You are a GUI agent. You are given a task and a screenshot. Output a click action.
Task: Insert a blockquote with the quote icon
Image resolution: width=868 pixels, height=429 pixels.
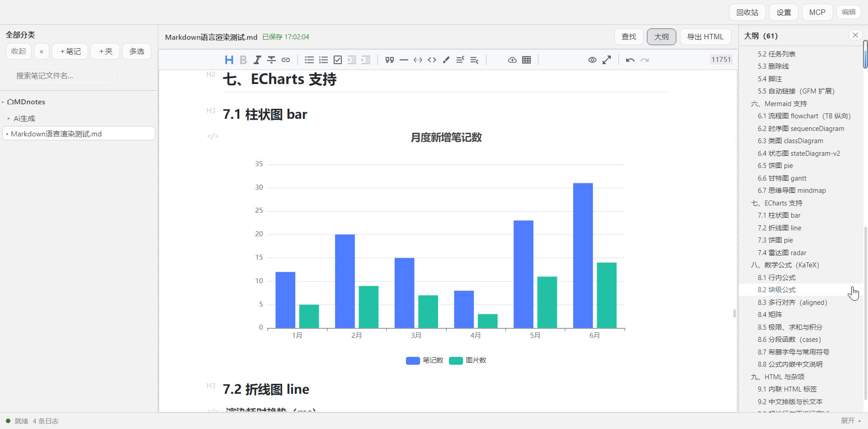tap(390, 60)
